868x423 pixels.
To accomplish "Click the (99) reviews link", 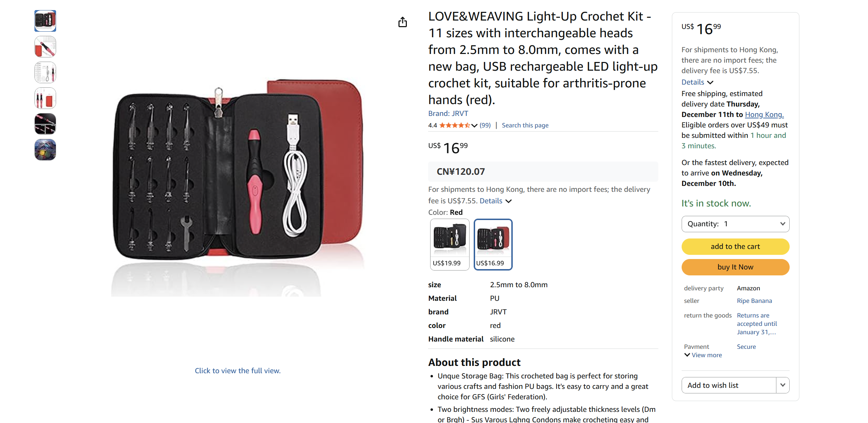I will (x=485, y=125).
